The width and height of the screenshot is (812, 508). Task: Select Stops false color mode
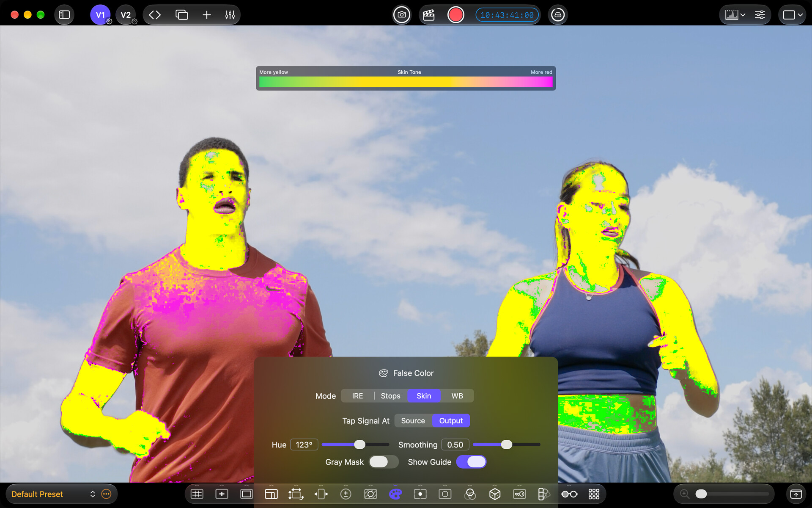pos(390,396)
